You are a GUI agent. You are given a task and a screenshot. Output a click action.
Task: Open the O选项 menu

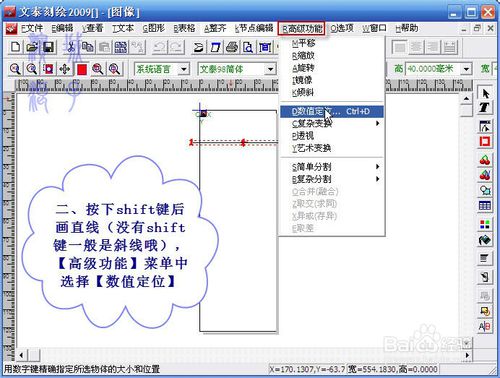pos(342,28)
